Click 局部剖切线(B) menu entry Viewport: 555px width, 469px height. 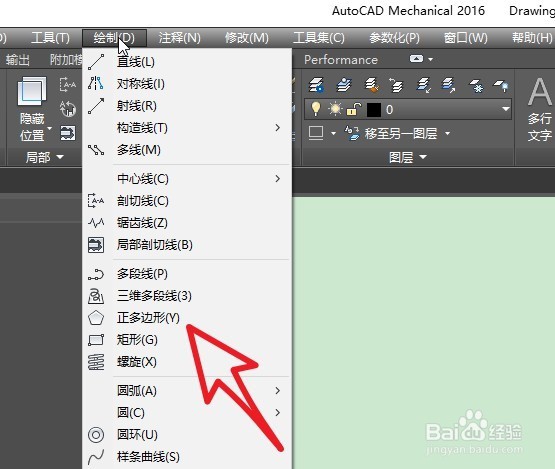(187, 245)
